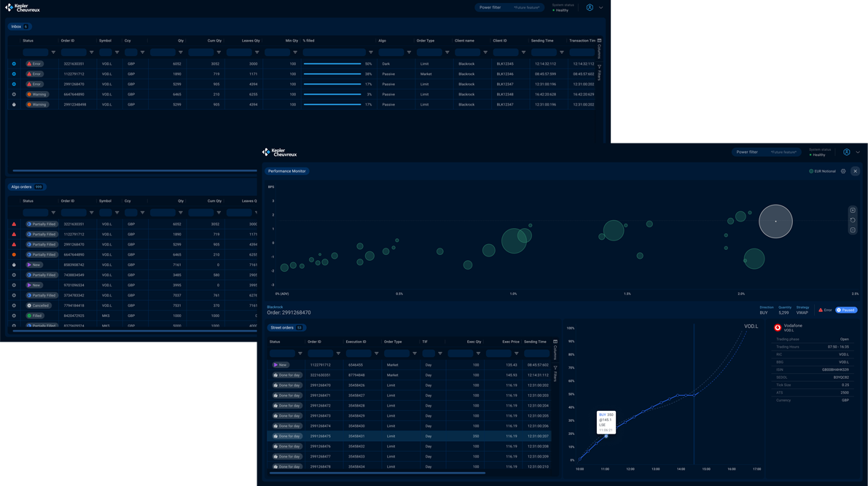Zoom in on the bubble chart
The image size is (868, 486).
click(853, 211)
